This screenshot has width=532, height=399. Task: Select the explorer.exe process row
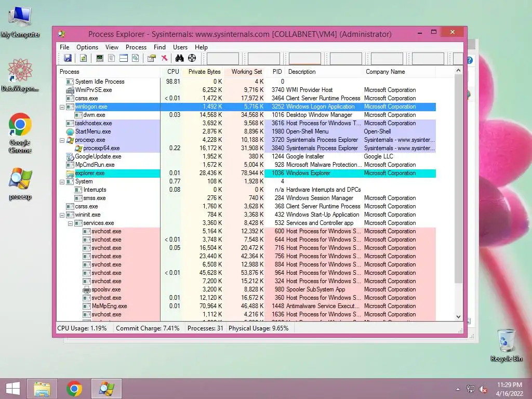[x=246, y=173]
